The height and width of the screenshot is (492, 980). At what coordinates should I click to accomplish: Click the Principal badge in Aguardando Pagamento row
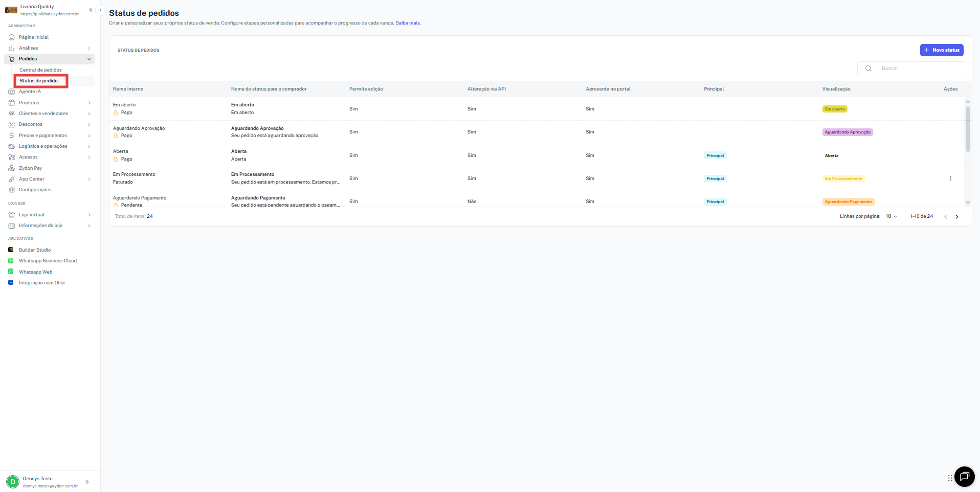[x=715, y=202]
